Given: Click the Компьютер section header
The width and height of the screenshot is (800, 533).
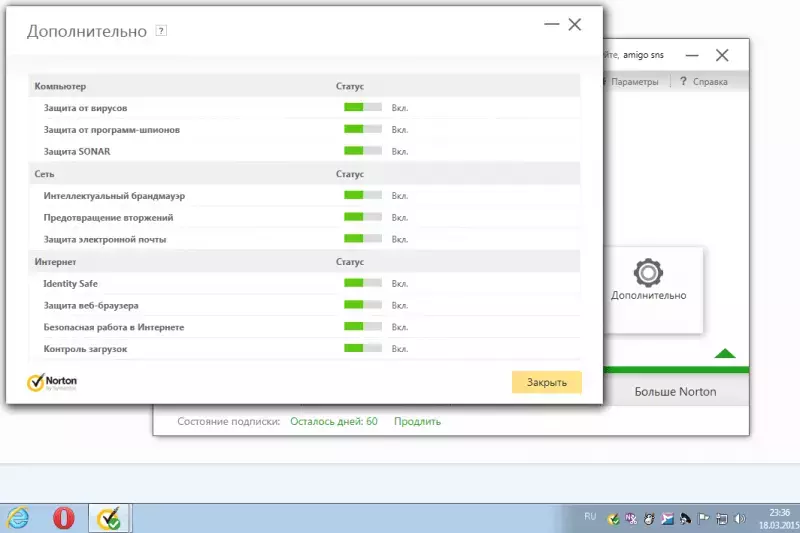Looking at the screenshot, I should (60, 86).
